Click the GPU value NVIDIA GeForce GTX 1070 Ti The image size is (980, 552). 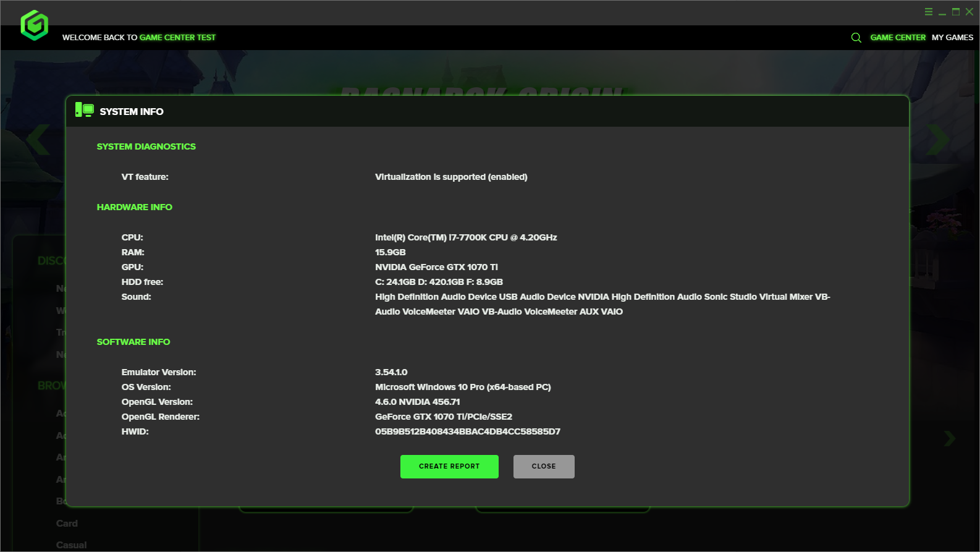tap(436, 267)
